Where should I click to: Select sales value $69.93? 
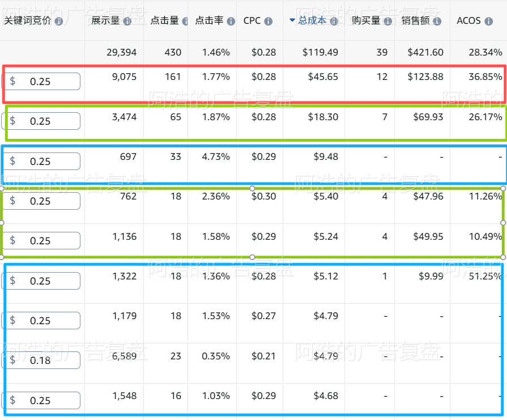(x=428, y=117)
